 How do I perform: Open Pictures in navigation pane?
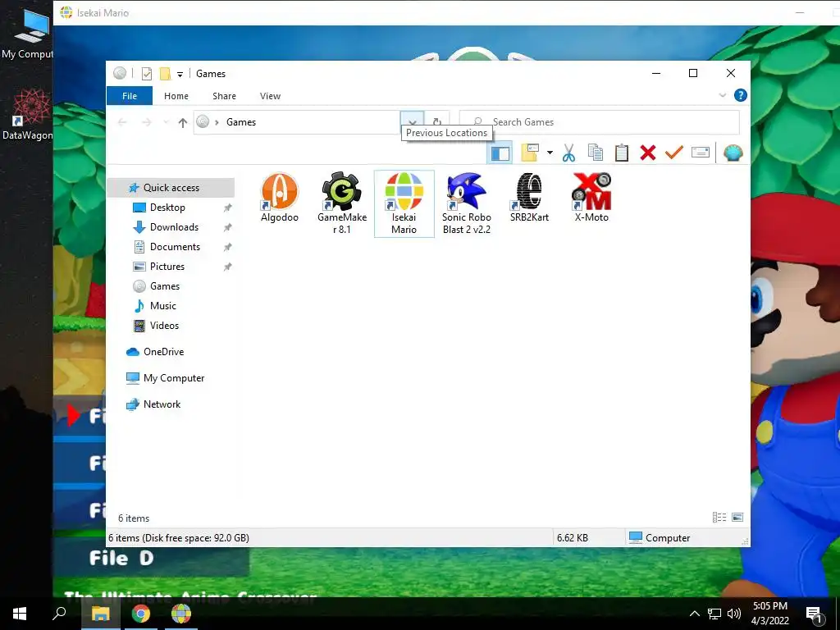(167, 267)
